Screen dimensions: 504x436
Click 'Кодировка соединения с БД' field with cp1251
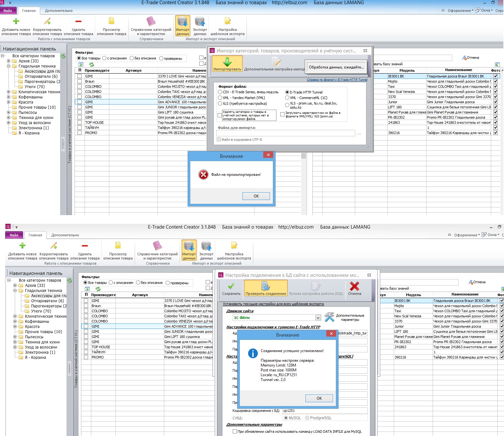point(325,411)
